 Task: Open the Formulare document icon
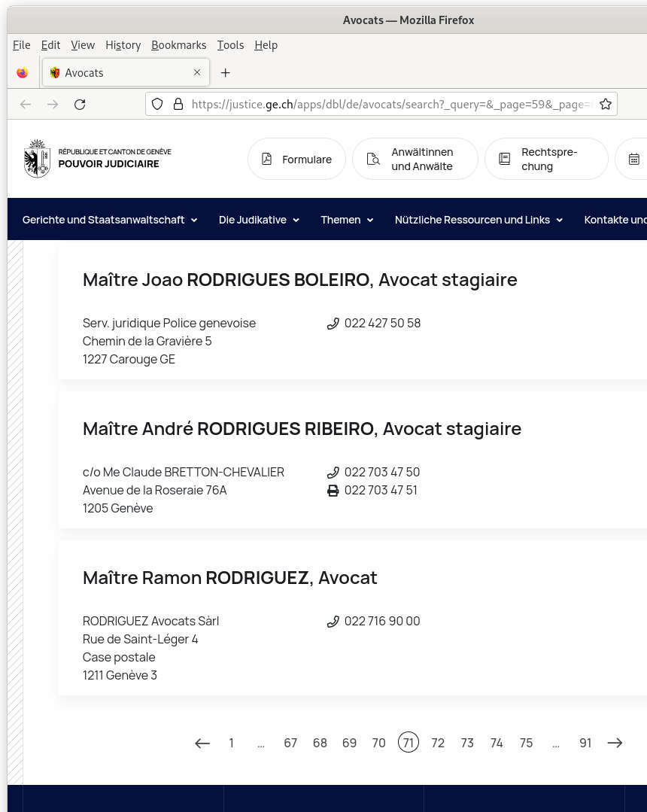tap(267, 159)
